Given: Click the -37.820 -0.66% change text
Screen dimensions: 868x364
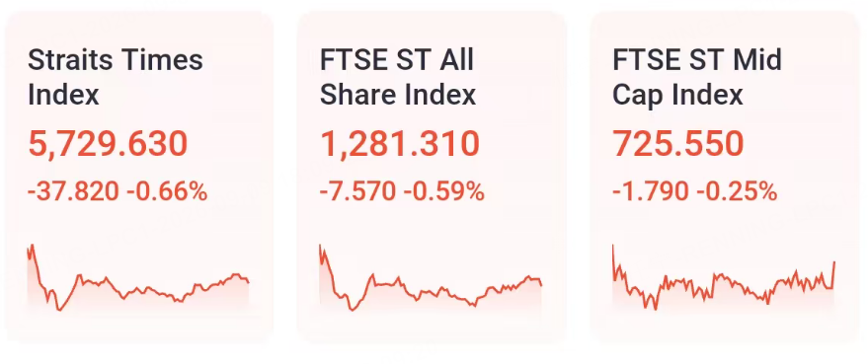Looking at the screenshot, I should click(118, 192).
